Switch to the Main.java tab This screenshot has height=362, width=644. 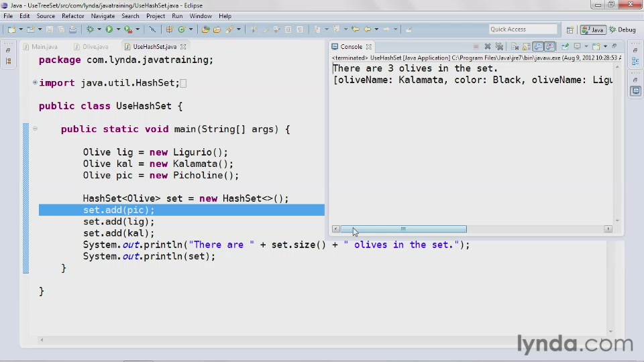point(40,47)
